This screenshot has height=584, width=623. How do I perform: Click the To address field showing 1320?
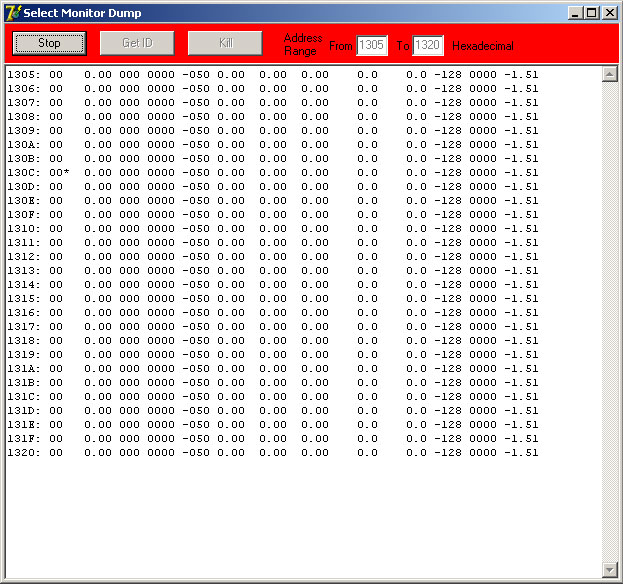[428, 45]
